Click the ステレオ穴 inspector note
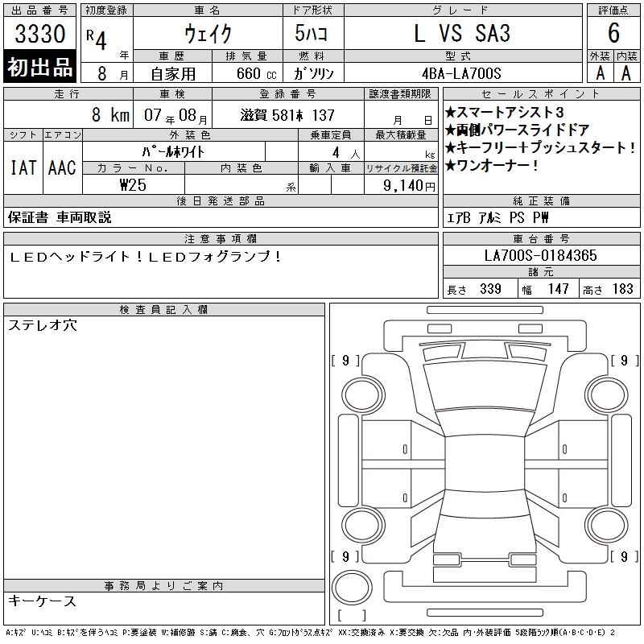The width and height of the screenshot is (644, 644). [x=43, y=326]
